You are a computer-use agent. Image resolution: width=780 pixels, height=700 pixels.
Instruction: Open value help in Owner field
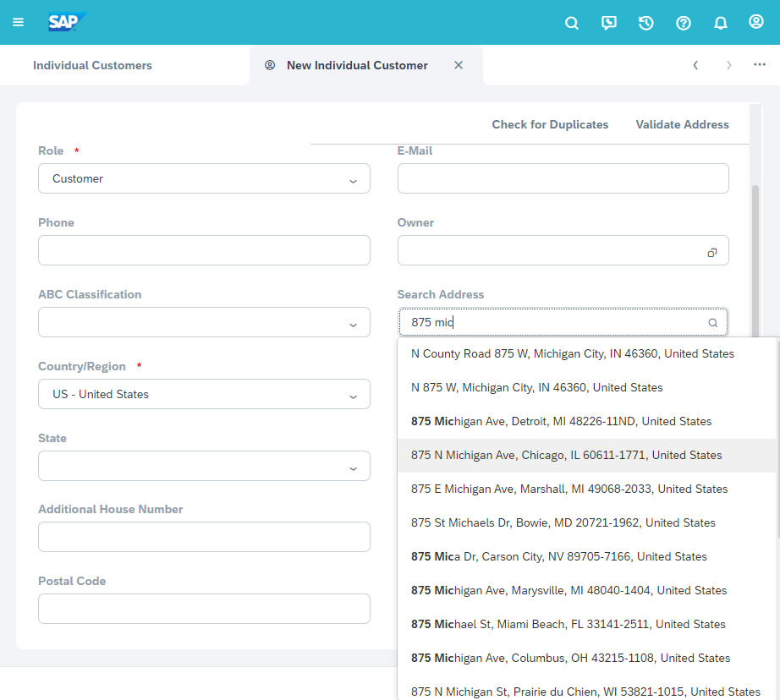(712, 252)
